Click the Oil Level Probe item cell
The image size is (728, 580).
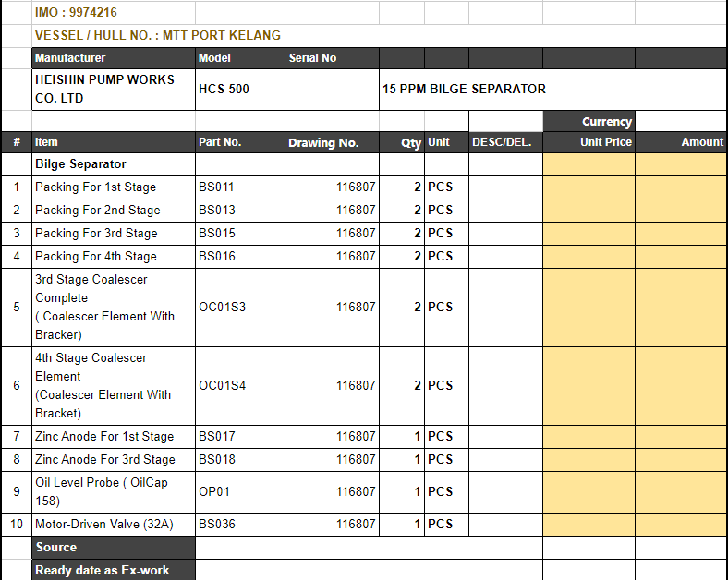pyautogui.click(x=113, y=491)
